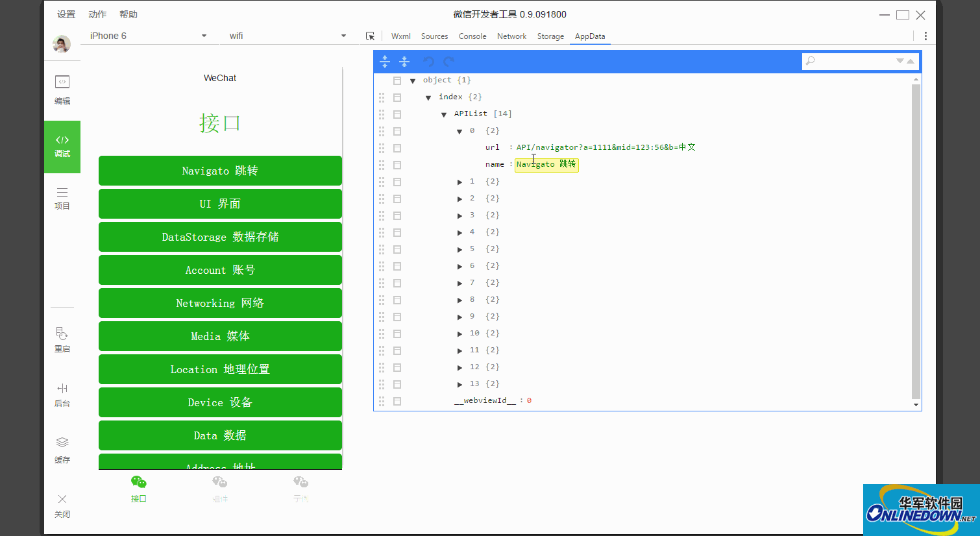The height and width of the screenshot is (536, 980).
Task: Expand APIList item 5 in tree
Action: pyautogui.click(x=459, y=250)
